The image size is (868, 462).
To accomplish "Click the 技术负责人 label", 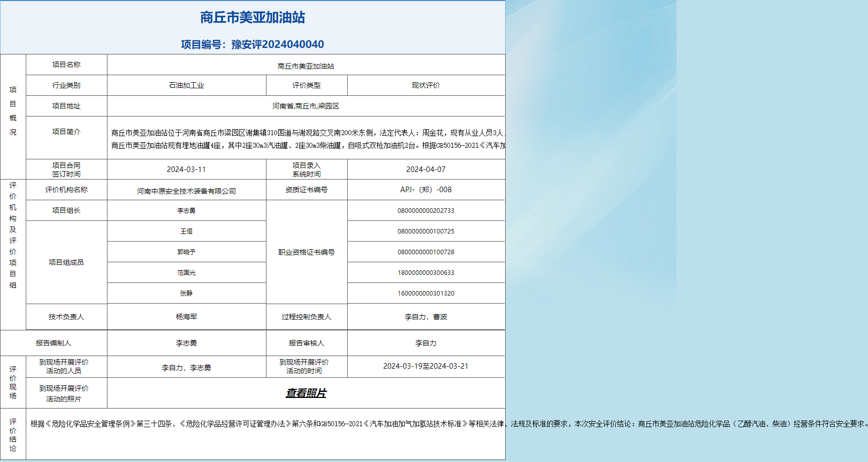I will [66, 317].
